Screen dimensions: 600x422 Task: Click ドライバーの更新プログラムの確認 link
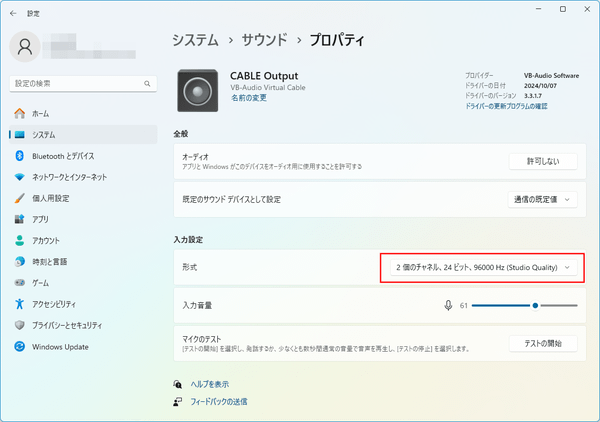click(506, 106)
